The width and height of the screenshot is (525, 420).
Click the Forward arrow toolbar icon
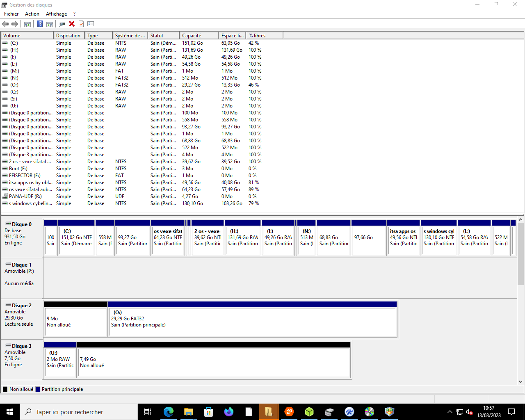(14, 24)
